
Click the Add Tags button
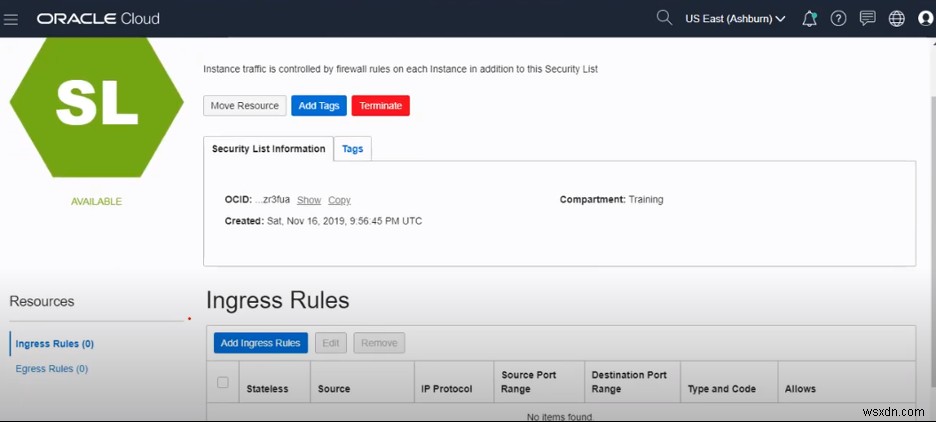[x=319, y=106]
